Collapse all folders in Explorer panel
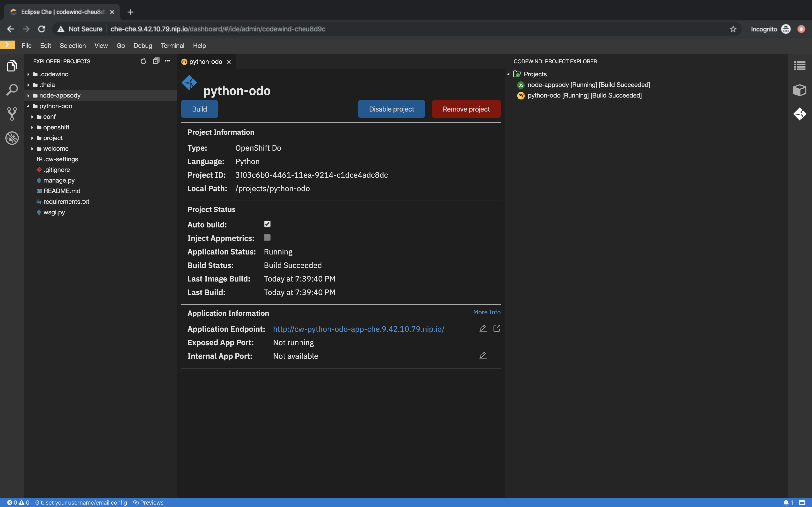This screenshot has width=812, height=507. click(x=156, y=61)
